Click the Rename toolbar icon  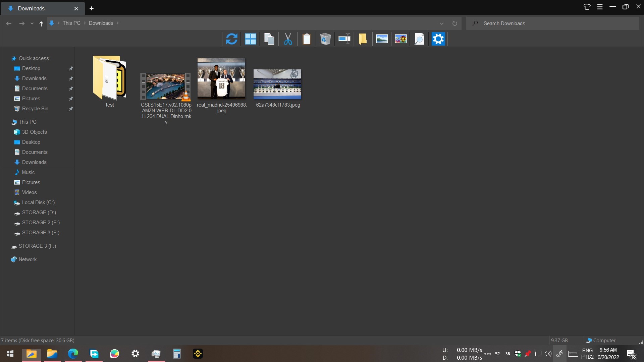344,39
